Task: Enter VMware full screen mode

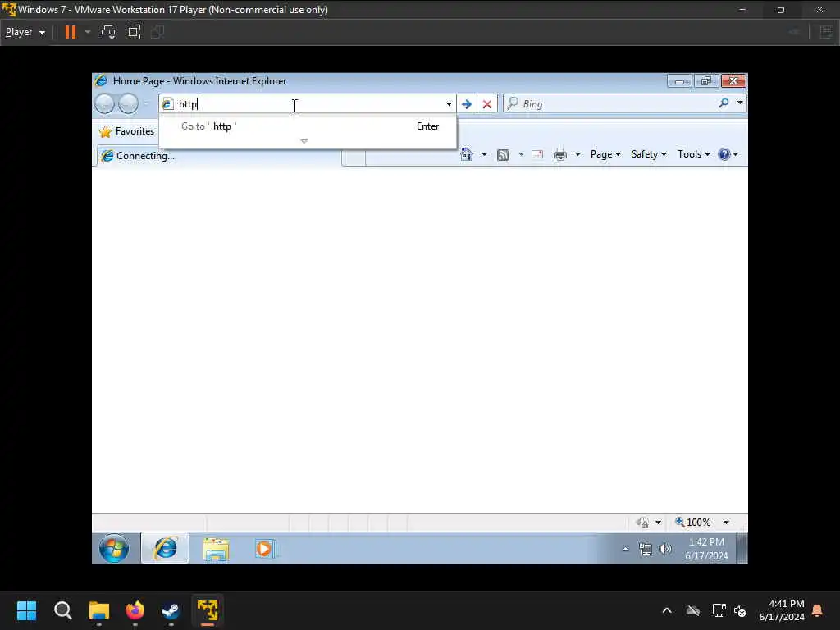Action: (x=133, y=32)
